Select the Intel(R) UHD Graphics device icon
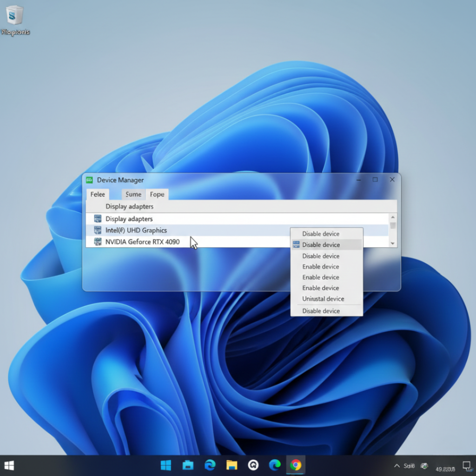This screenshot has width=476, height=476. click(x=98, y=230)
